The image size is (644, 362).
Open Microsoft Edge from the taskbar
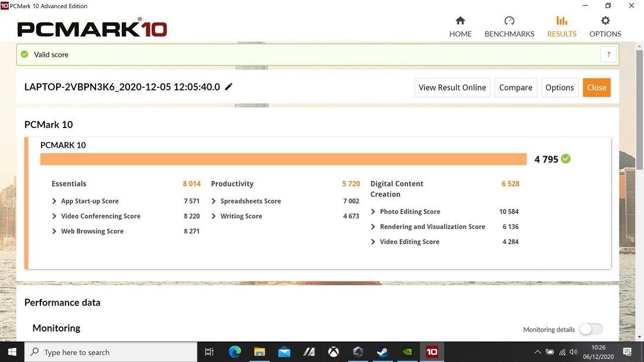[x=235, y=351]
